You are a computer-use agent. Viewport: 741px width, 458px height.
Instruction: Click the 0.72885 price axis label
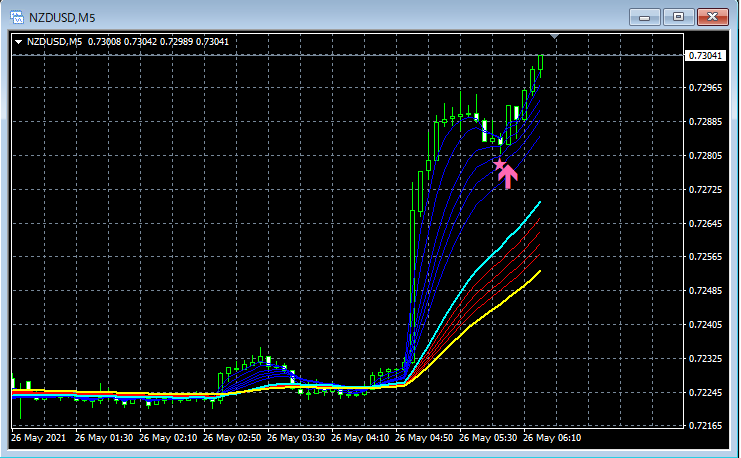click(x=705, y=122)
